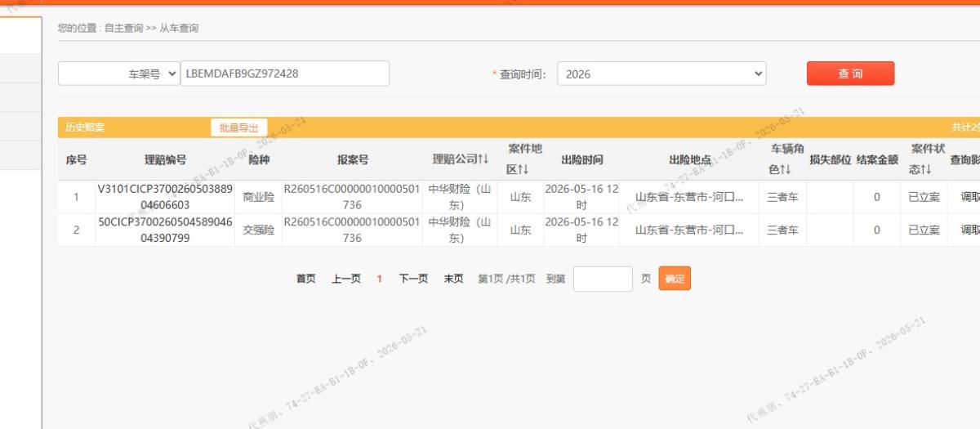Viewport: 980px width, 429px height.
Task: Click the 调取 link in the 交强险 row
Action: coord(970,230)
